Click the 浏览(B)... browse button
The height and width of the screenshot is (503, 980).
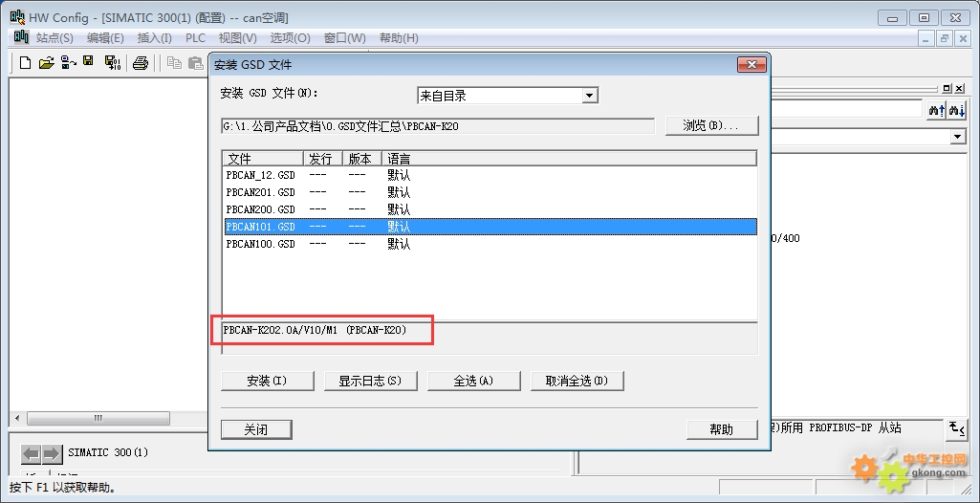point(712,125)
